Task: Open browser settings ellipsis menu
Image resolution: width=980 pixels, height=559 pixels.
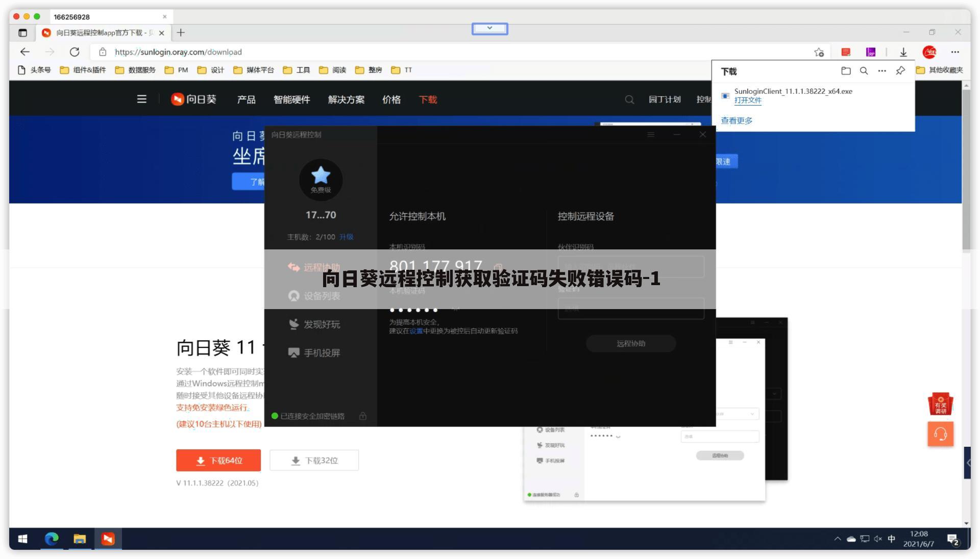Action: pyautogui.click(x=955, y=52)
